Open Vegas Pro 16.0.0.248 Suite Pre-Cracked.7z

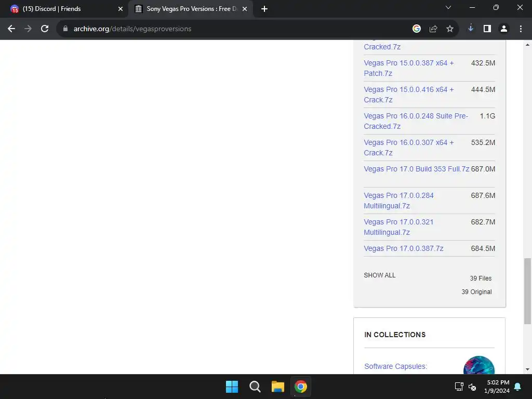point(416,121)
